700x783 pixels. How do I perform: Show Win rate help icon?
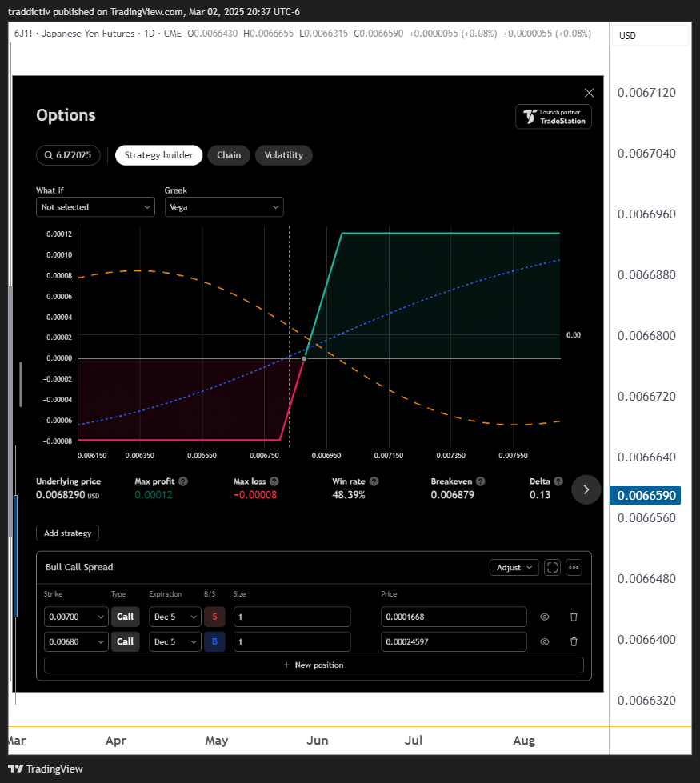(374, 481)
